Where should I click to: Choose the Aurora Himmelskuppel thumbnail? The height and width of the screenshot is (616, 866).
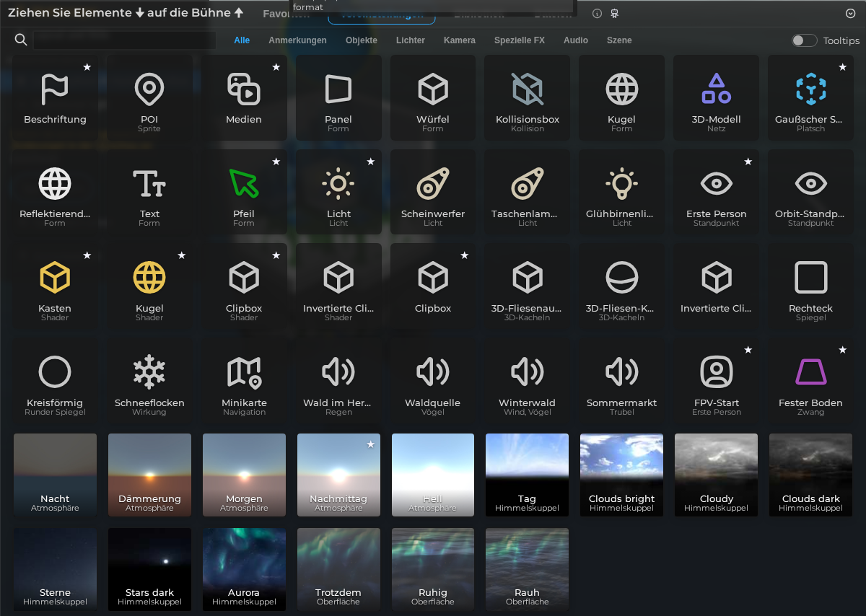point(244,569)
